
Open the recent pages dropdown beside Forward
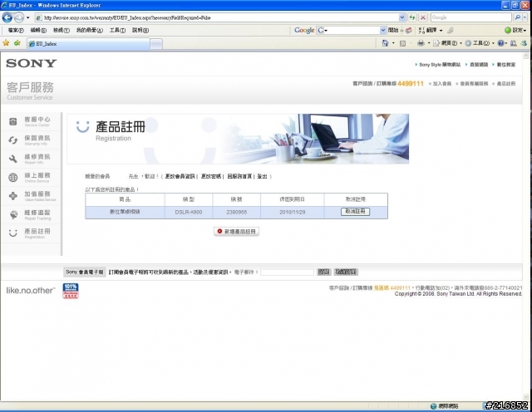pyautogui.click(x=28, y=17)
